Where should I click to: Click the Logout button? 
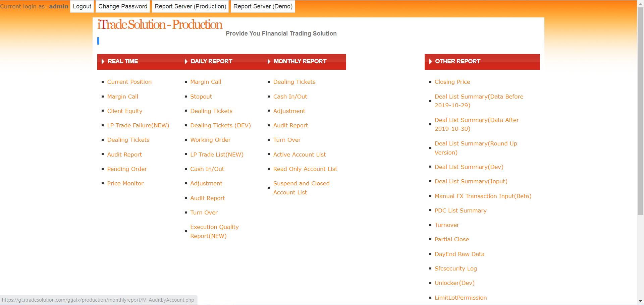(x=82, y=6)
